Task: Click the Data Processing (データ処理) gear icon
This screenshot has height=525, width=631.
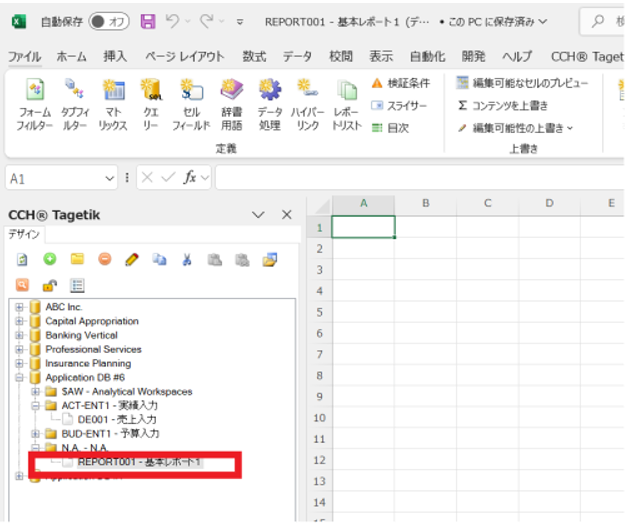Action: [x=269, y=92]
